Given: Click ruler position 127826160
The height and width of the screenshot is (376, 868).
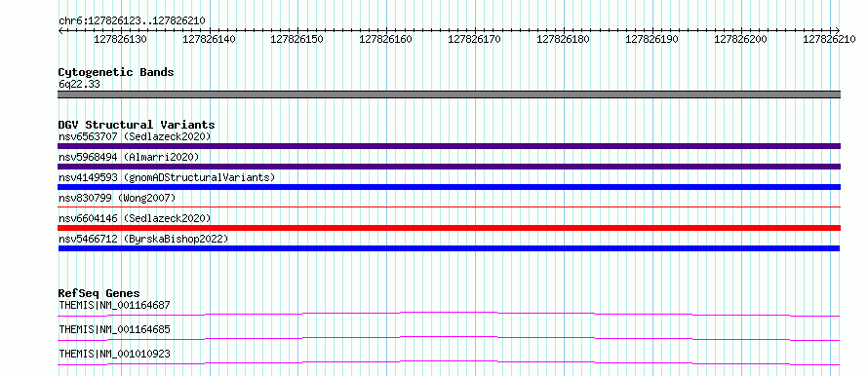Looking at the screenshot, I should point(386,39).
